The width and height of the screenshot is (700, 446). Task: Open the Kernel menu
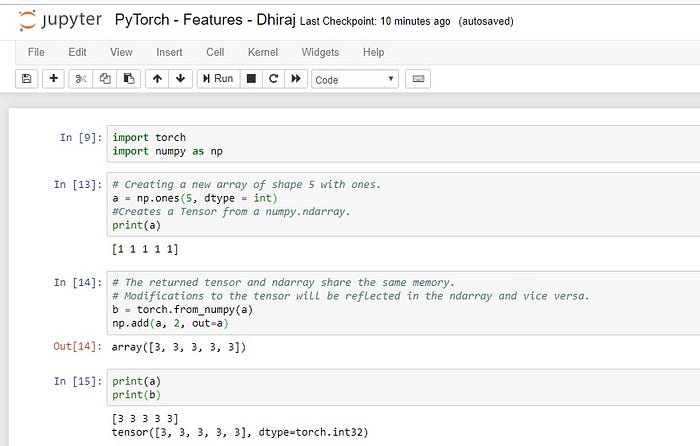(263, 52)
